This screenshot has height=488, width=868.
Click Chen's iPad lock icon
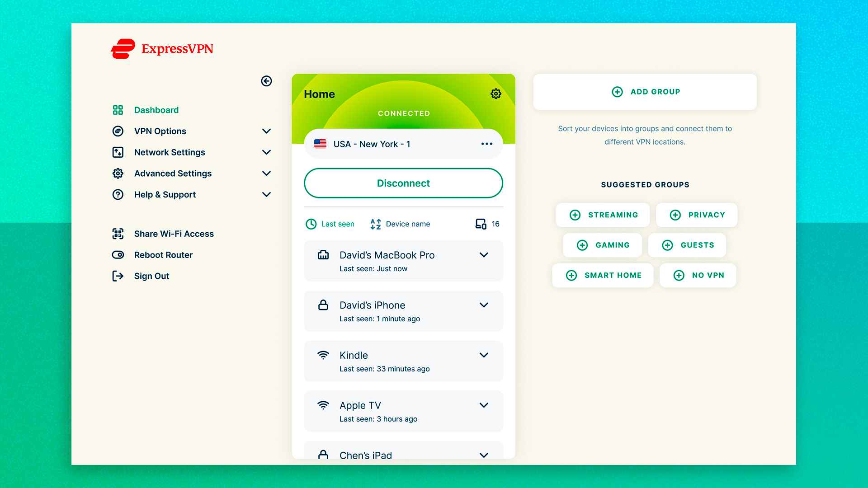click(x=323, y=455)
